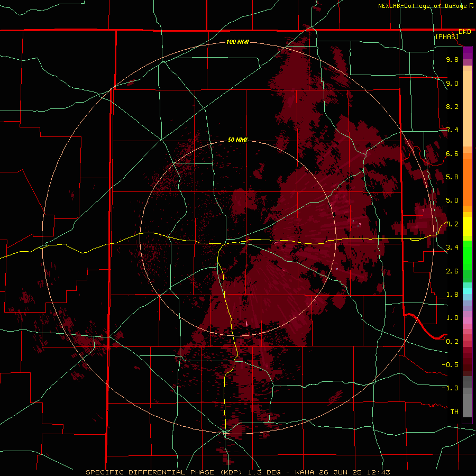Select the pink band in the color bar

pyautogui.click(x=467, y=321)
